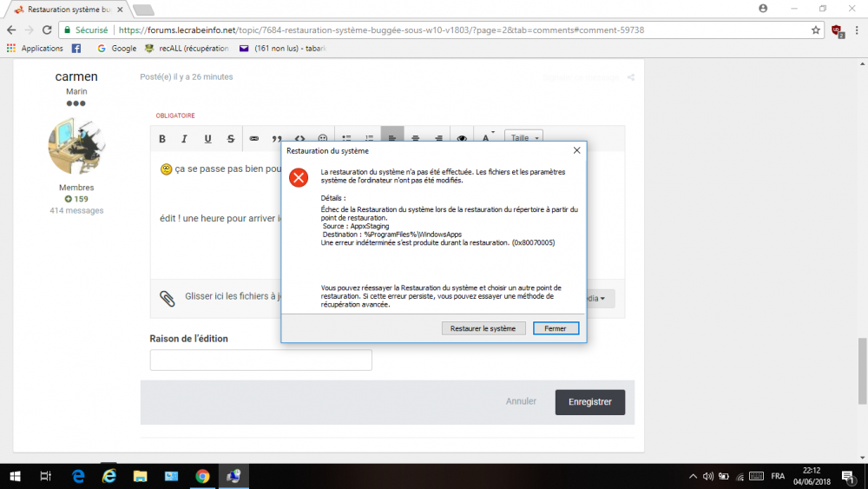Open the Facebook bookmark
The height and width of the screenshot is (489, 868).
click(76, 48)
